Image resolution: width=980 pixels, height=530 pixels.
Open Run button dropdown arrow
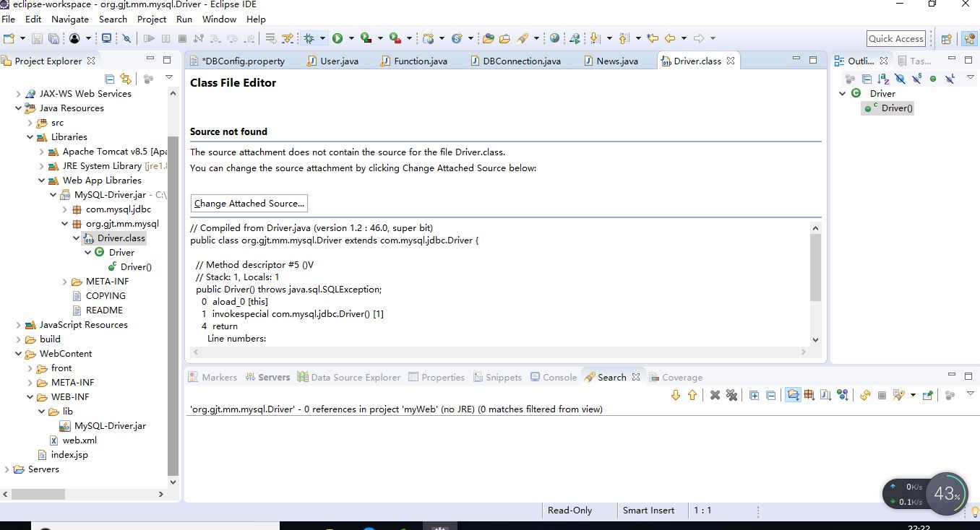pos(351,38)
